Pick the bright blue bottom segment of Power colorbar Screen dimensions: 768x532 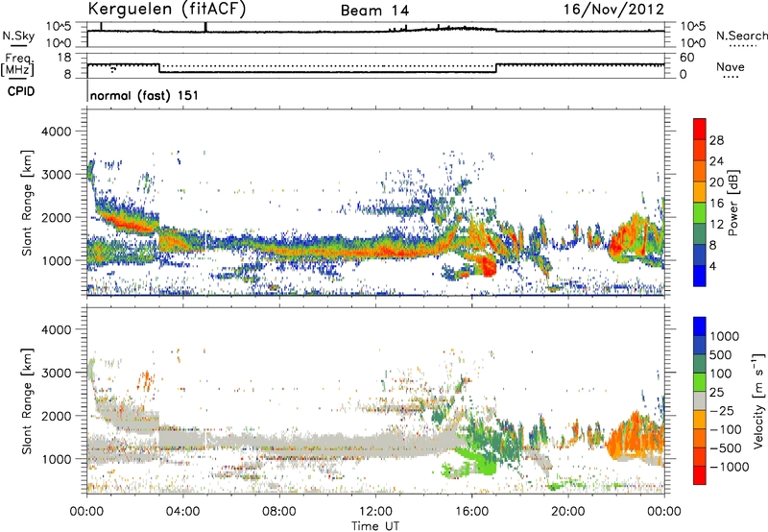click(700, 276)
